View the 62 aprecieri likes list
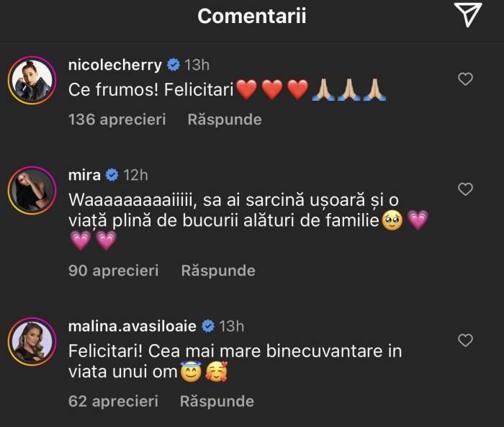Screen dimensions: 504x427 pyautogui.click(x=112, y=401)
